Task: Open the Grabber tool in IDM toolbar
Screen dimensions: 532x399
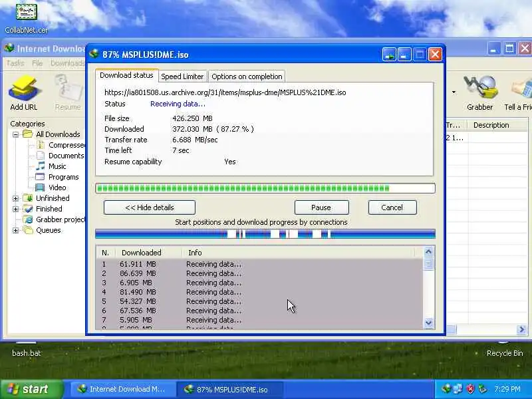Action: pyautogui.click(x=479, y=88)
